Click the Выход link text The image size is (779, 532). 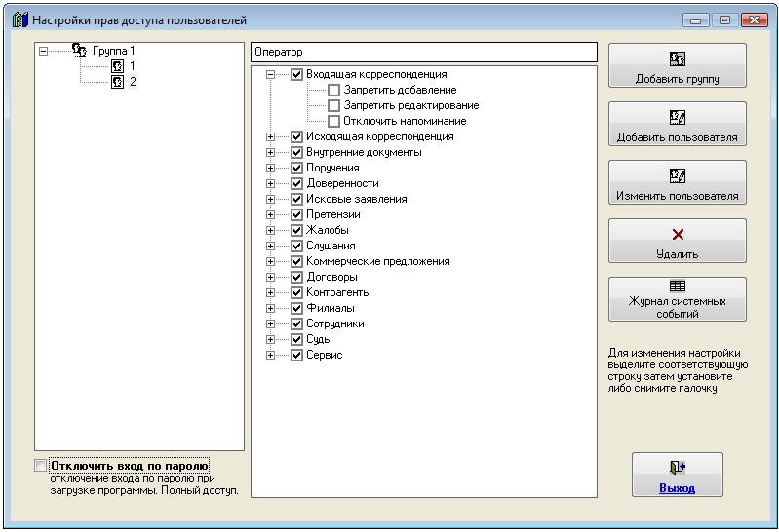point(678,488)
